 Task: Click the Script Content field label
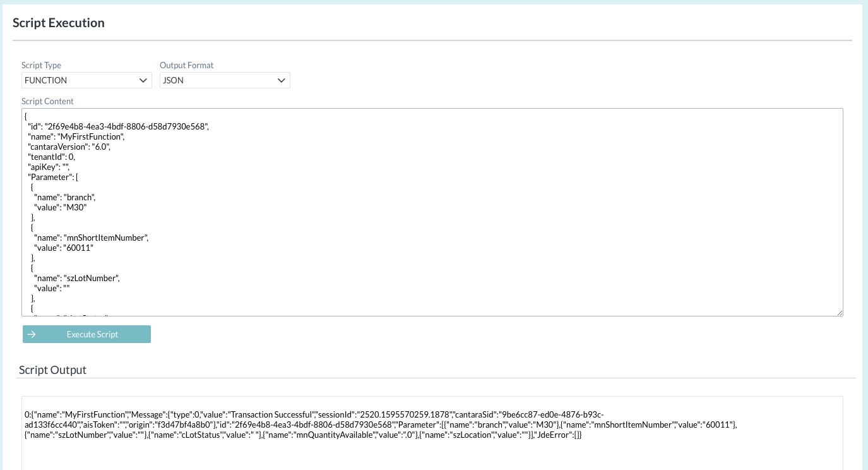pyautogui.click(x=47, y=101)
